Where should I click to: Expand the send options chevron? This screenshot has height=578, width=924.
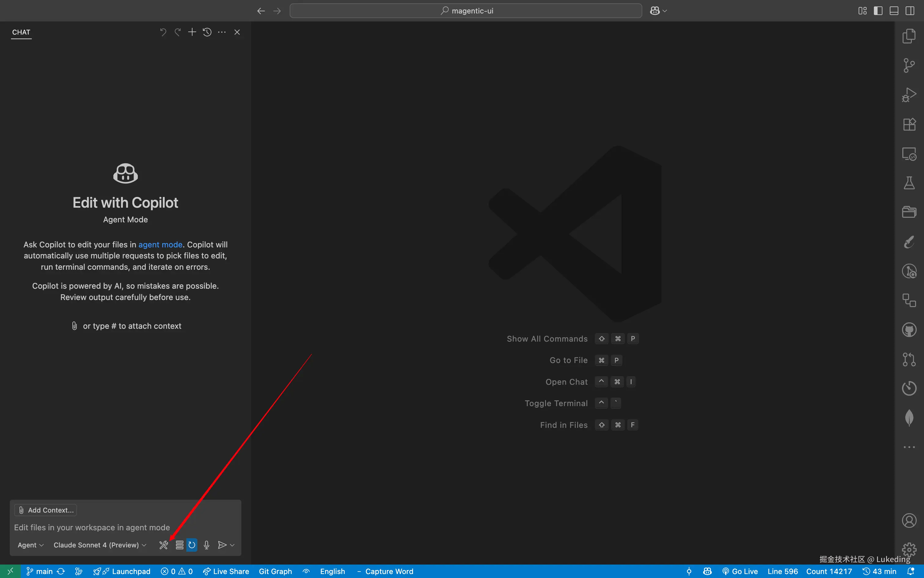[232, 545]
